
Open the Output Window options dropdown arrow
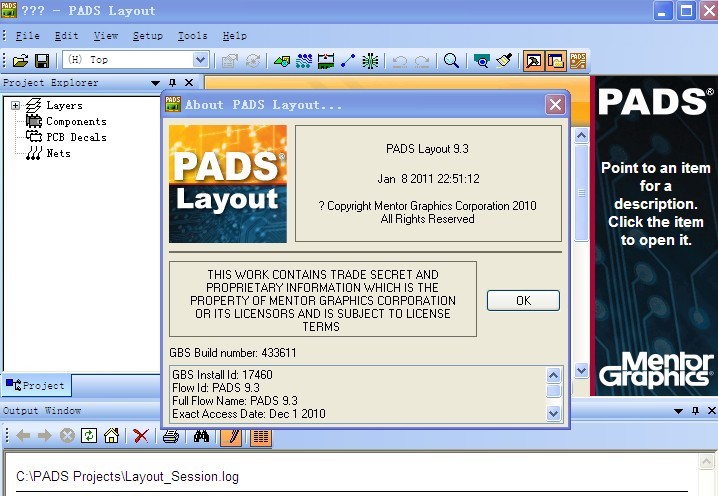pos(678,411)
